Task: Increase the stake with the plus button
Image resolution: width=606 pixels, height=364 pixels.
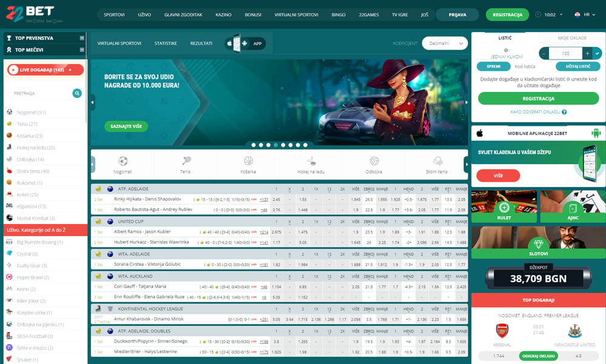Action: (587, 53)
